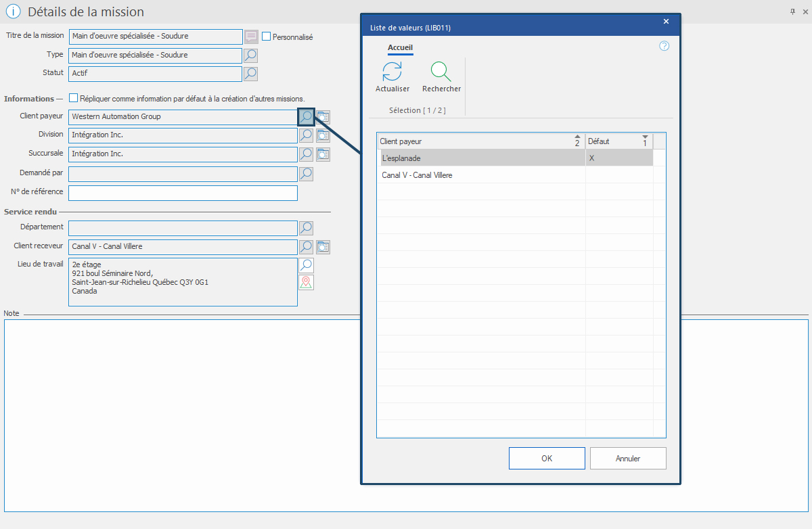Confirm selection with the OK button

click(547, 459)
